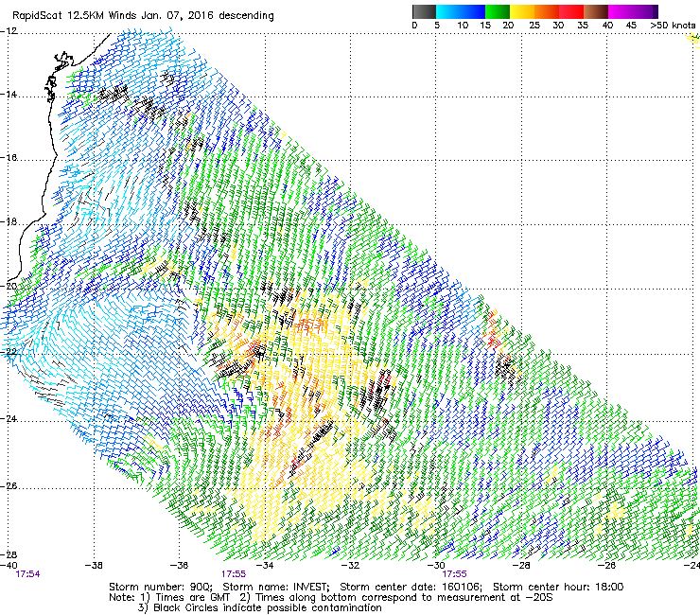
Task: Click the '-14' latitude axis label
Action: 9,95
